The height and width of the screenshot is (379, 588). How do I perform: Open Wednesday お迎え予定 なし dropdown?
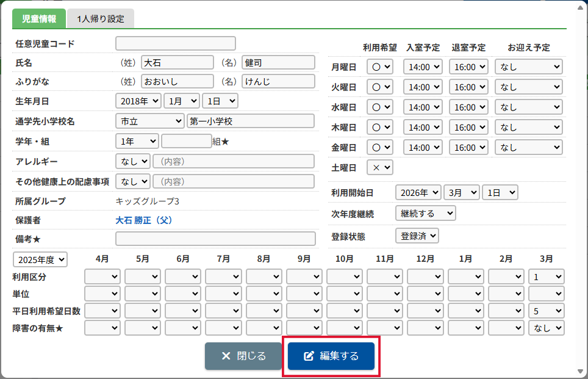pos(529,107)
